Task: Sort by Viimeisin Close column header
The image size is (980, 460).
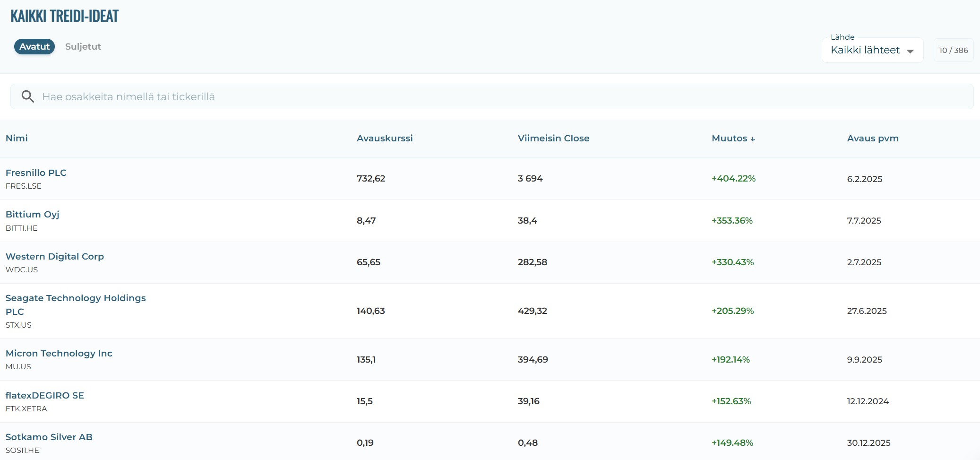Action: tap(553, 139)
